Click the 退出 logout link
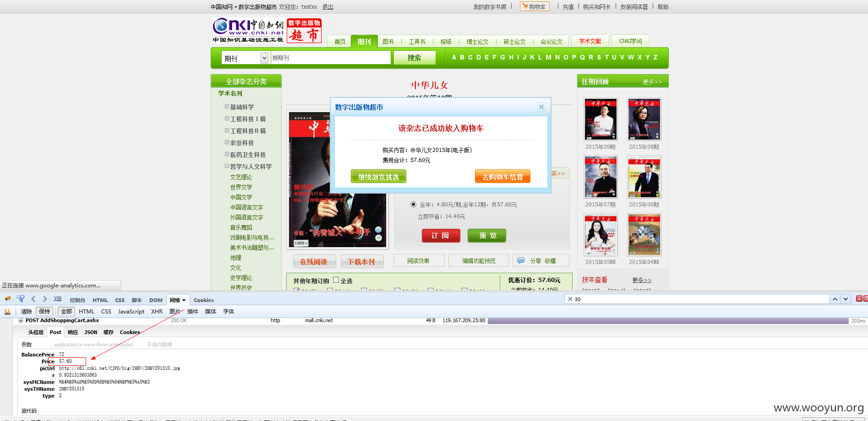Screen dimensions: 868x421 pos(328,7)
